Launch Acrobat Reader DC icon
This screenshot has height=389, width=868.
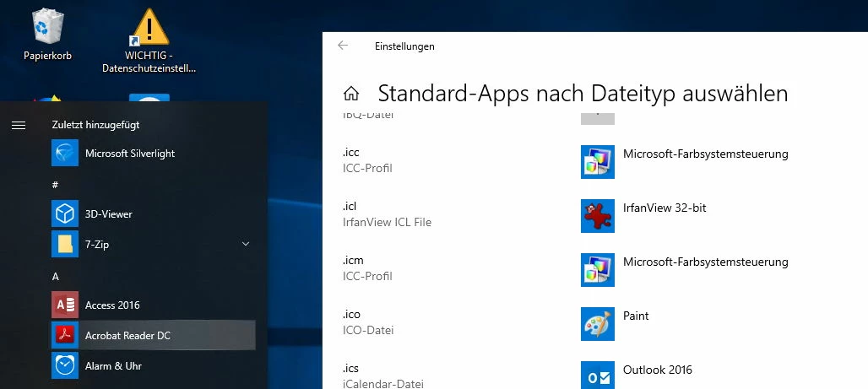65,335
